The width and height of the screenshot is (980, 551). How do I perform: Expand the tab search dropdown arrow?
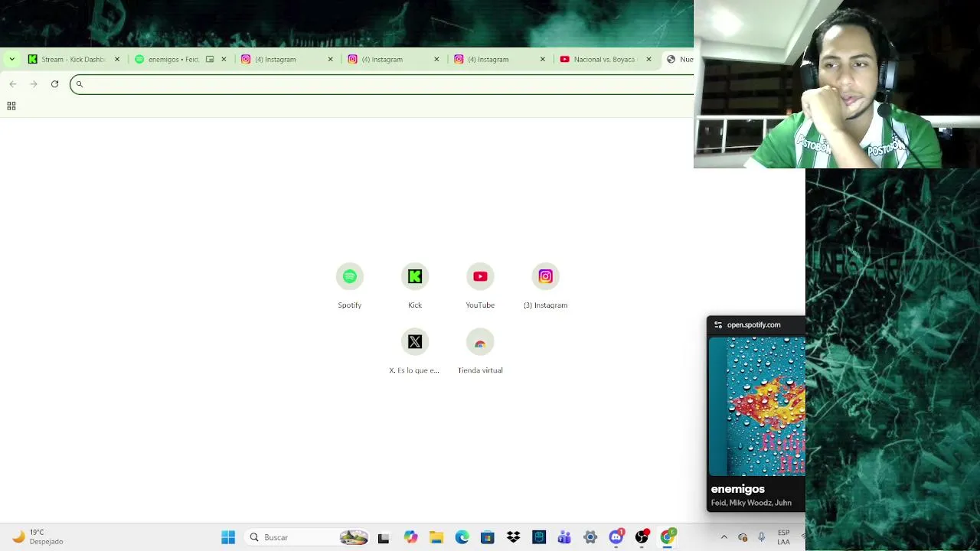point(11,59)
